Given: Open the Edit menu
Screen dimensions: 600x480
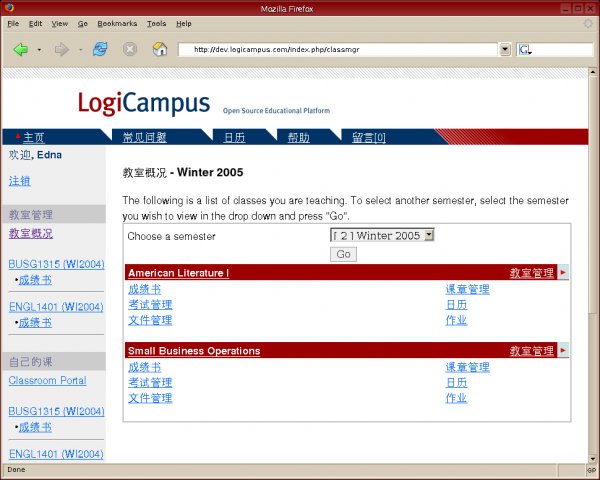Looking at the screenshot, I should (x=36, y=24).
